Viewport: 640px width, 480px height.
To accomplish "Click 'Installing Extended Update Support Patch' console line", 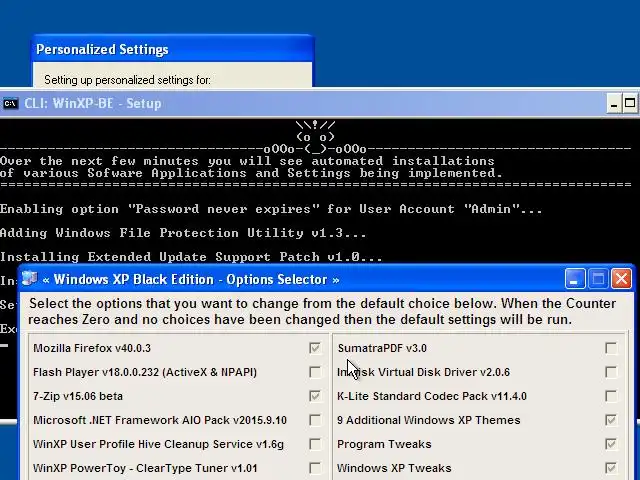I will 191,257.
